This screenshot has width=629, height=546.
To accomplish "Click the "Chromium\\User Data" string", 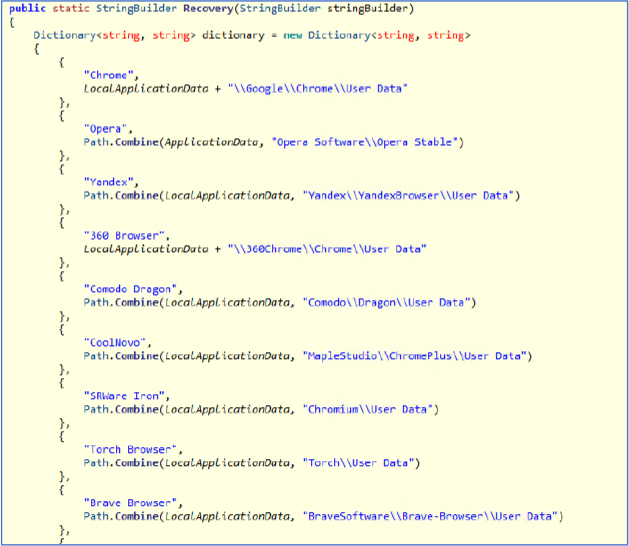I will point(367,409).
